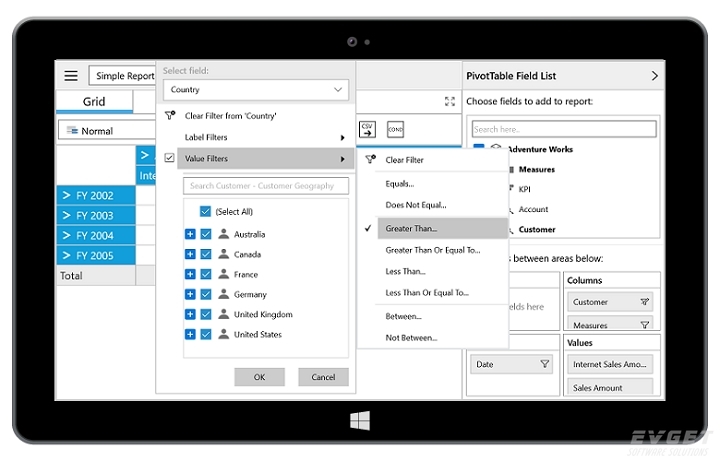Screen dimensions: 720x461
Task: Click the OK button
Action: click(x=259, y=377)
